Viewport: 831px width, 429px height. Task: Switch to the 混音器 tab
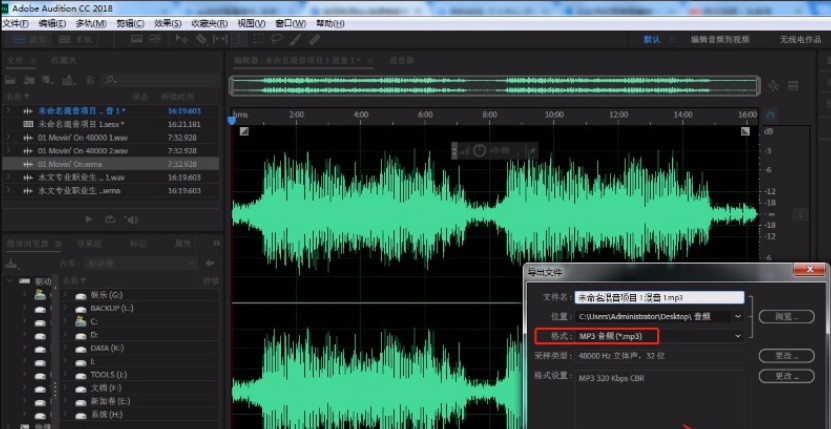(402, 60)
